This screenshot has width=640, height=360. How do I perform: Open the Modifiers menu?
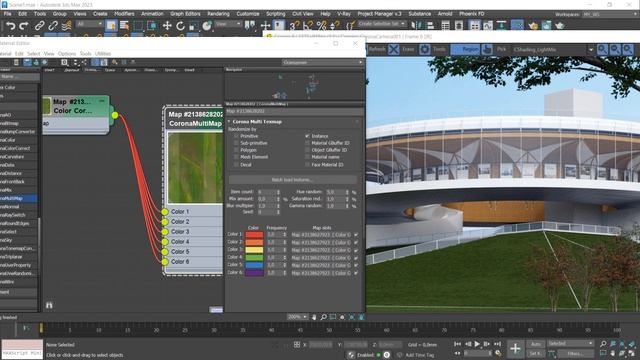(124, 14)
